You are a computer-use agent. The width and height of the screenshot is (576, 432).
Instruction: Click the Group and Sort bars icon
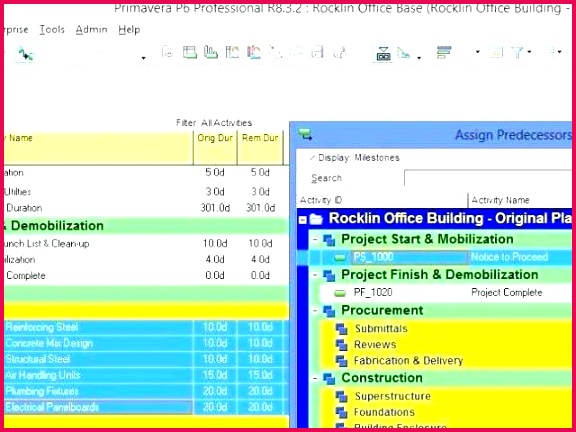(444, 52)
